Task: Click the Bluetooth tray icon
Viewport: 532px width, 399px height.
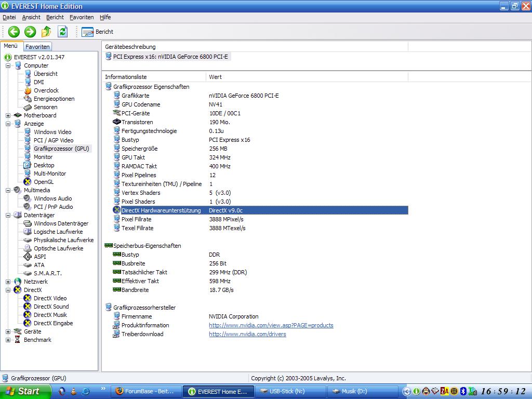Action: point(463,391)
